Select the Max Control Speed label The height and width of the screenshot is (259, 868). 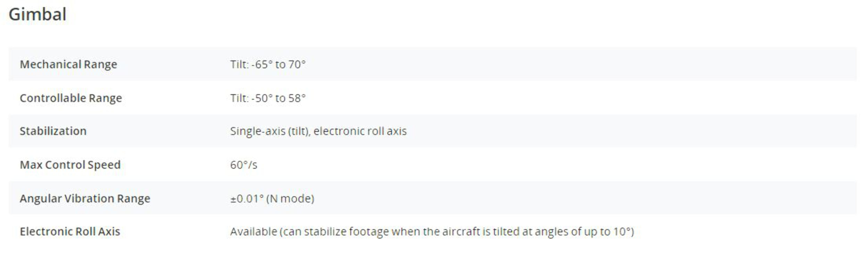pyautogui.click(x=70, y=165)
